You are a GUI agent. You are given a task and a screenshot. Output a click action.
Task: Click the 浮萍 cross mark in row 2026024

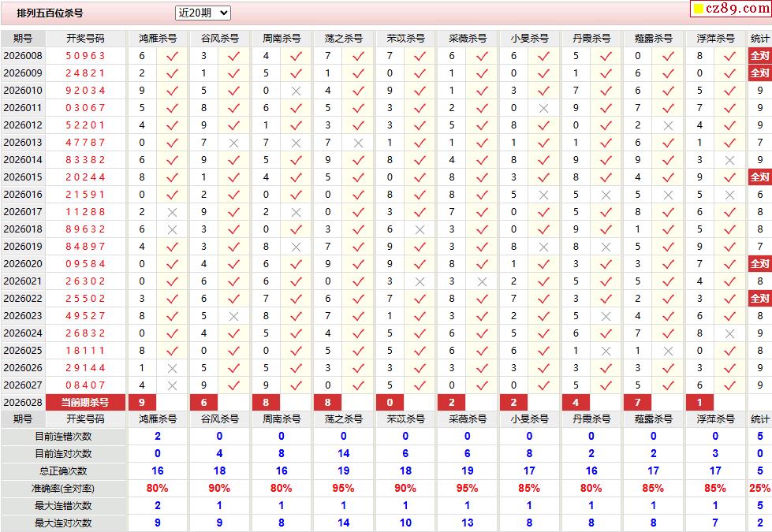coord(729,333)
